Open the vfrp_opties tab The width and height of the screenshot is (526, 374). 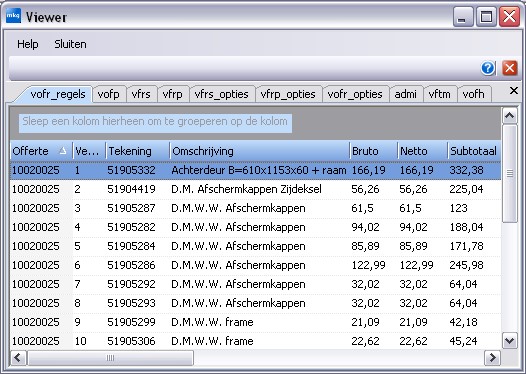pyautogui.click(x=288, y=94)
